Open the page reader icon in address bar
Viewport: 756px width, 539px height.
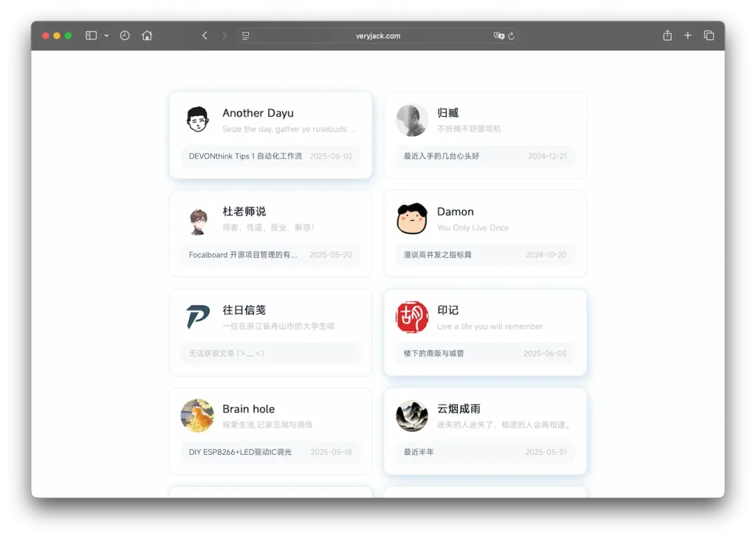(x=246, y=35)
